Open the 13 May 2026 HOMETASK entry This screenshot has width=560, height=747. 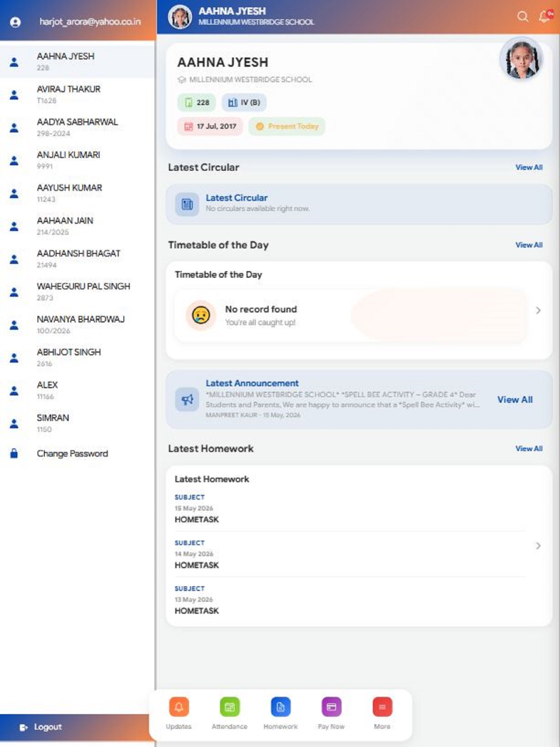(x=350, y=599)
